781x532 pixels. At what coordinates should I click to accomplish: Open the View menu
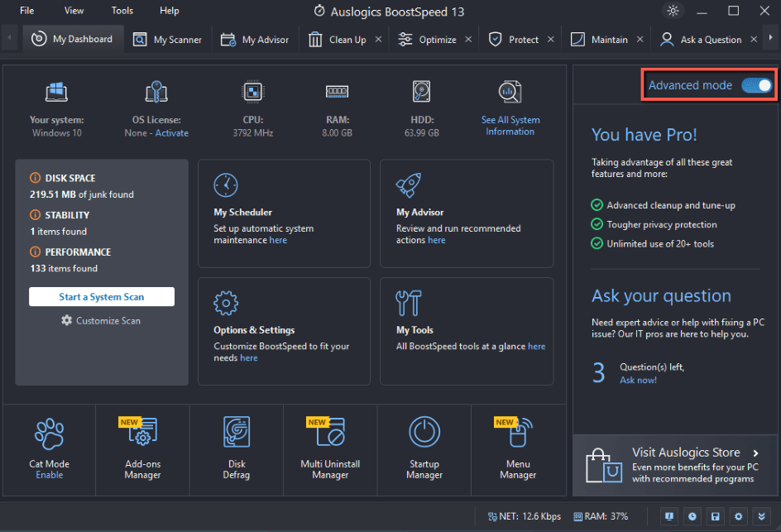pos(74,11)
